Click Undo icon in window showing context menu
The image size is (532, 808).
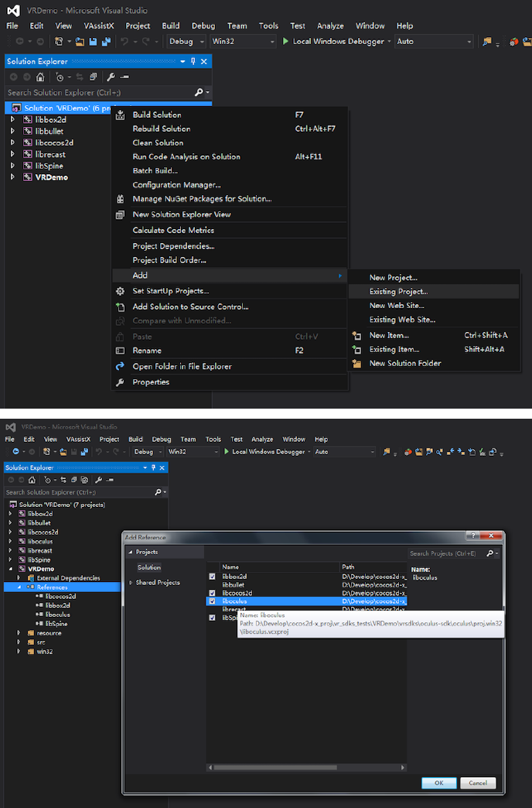point(124,41)
